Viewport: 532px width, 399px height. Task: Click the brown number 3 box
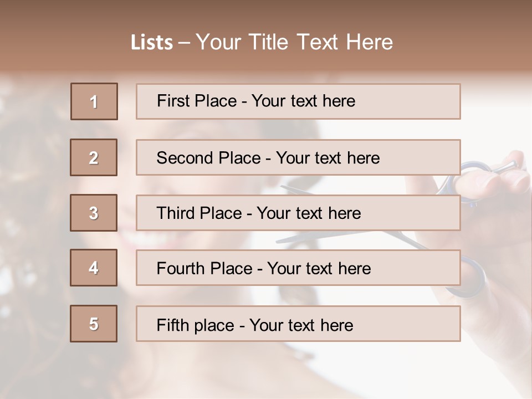pyautogui.click(x=94, y=213)
